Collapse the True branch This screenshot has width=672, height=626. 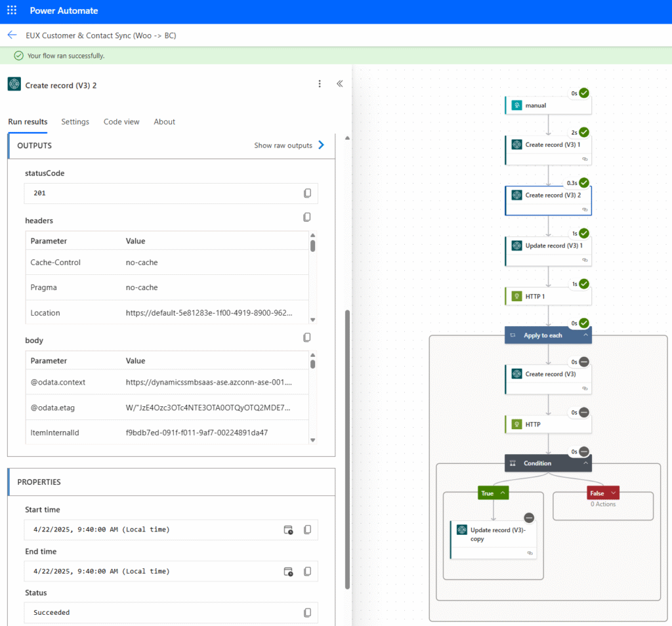click(503, 493)
